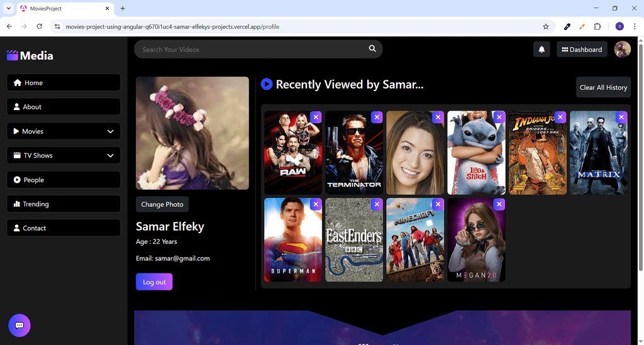Image resolution: width=644 pixels, height=345 pixels.
Task: Go to Home in sidebar
Action: click(x=64, y=82)
